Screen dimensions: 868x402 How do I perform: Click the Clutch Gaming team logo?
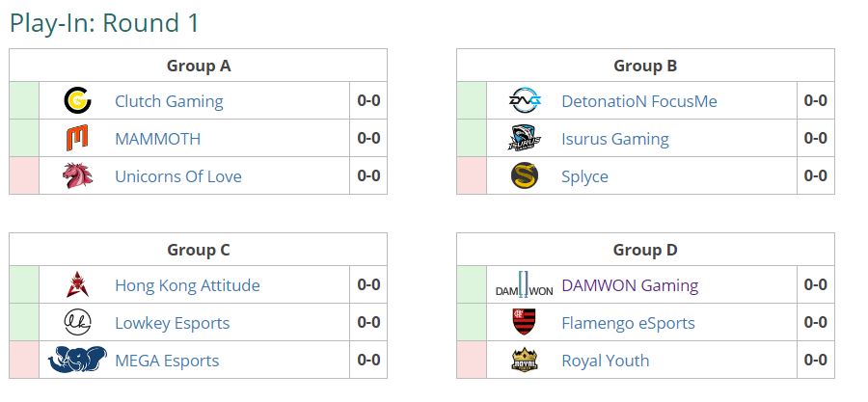click(x=77, y=100)
